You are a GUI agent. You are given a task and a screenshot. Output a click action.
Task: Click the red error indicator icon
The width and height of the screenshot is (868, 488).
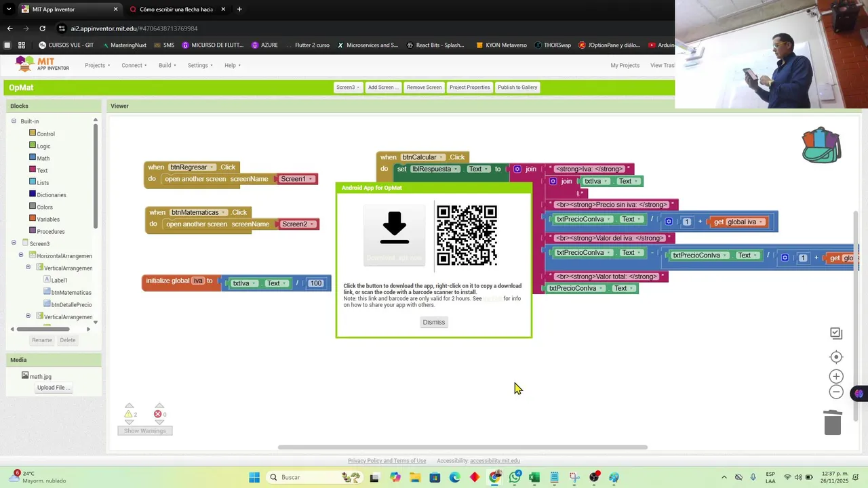(x=158, y=414)
